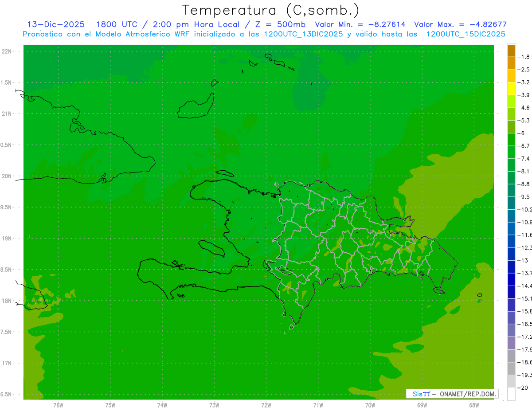Click the '-3.2' color bar value
The image size is (532, 411).
tap(524, 82)
